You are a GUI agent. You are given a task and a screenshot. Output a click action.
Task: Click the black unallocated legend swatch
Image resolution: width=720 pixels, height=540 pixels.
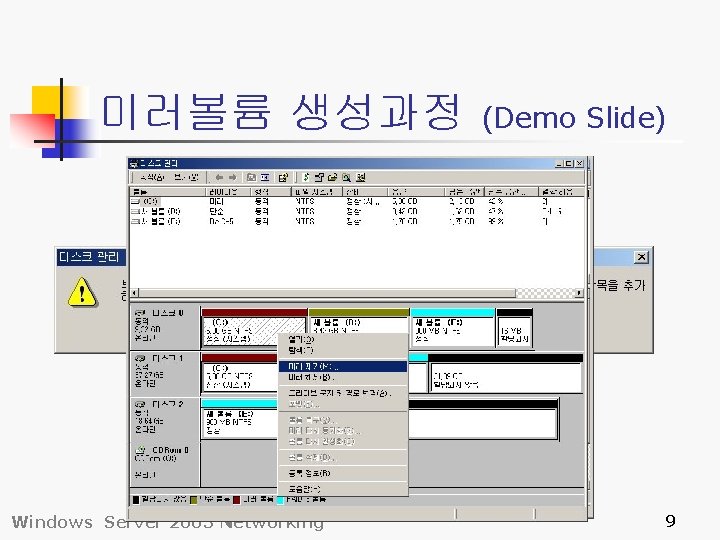click(136, 500)
